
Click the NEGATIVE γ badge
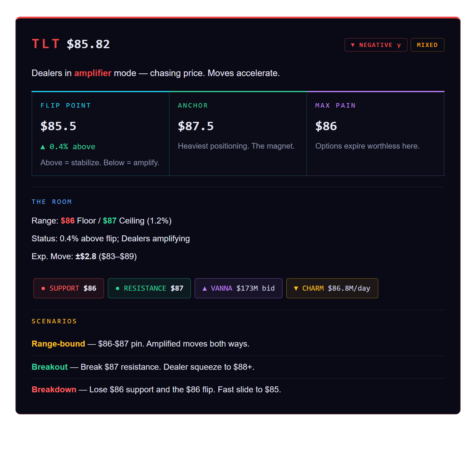pos(376,45)
